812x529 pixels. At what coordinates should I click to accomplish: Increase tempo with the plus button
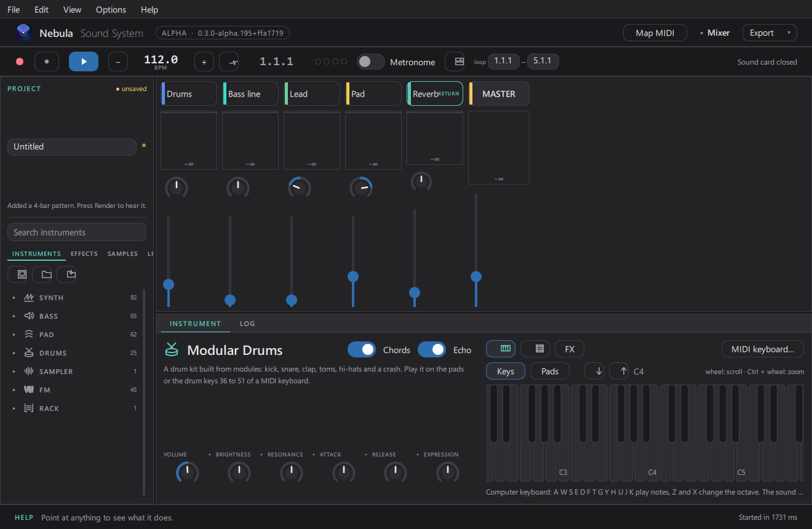pyautogui.click(x=204, y=62)
